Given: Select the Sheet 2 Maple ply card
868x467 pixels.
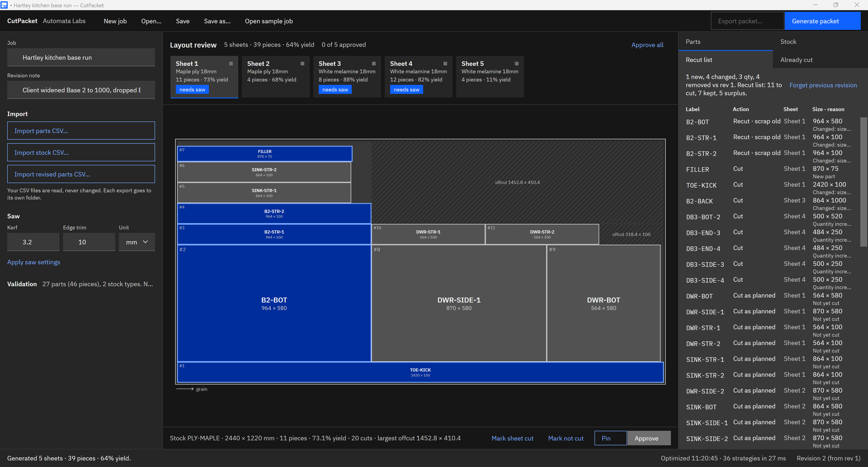Looking at the screenshot, I should (x=276, y=76).
